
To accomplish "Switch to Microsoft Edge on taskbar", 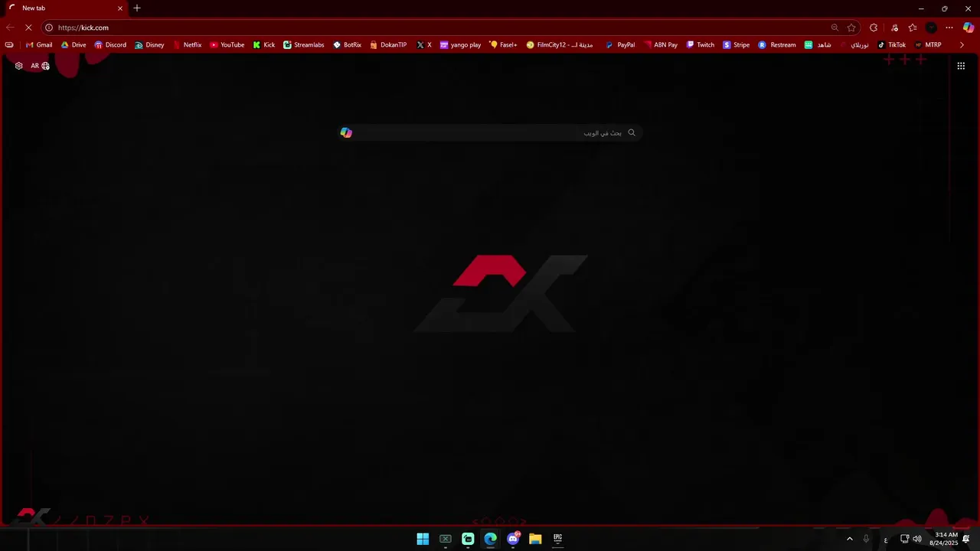I will pyautogui.click(x=491, y=539).
